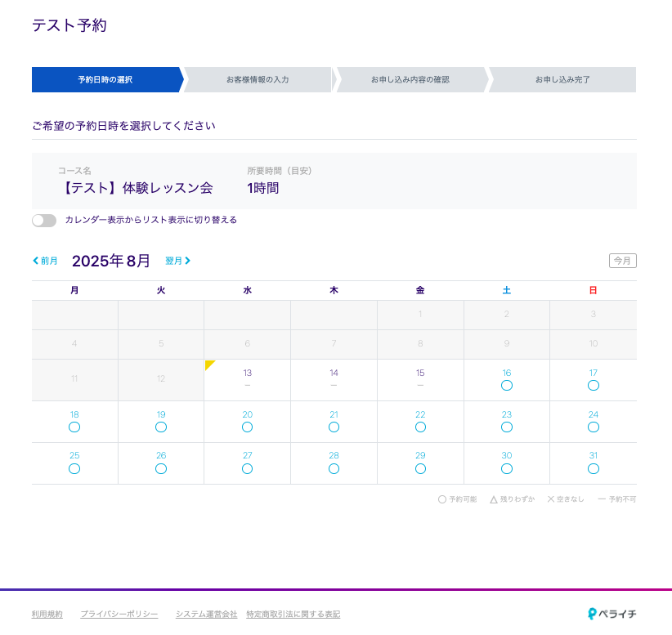Image resolution: width=672 pixels, height=635 pixels.
Task: Select the circle icon under August 31
Action: 594,468
